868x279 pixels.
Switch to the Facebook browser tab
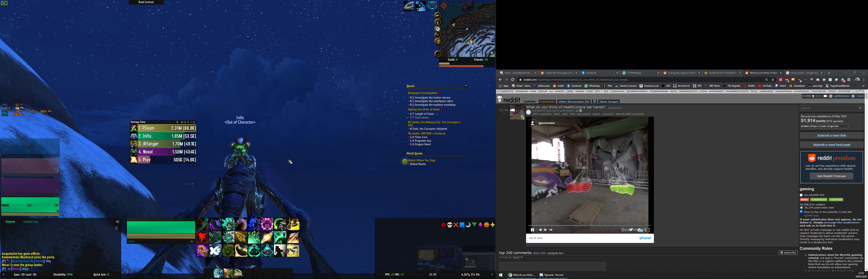[x=600, y=73]
